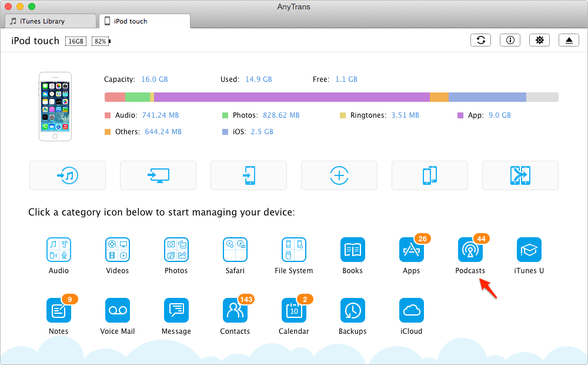This screenshot has width=588, height=365.
Task: Click the clone device button
Action: pyautogui.click(x=430, y=175)
